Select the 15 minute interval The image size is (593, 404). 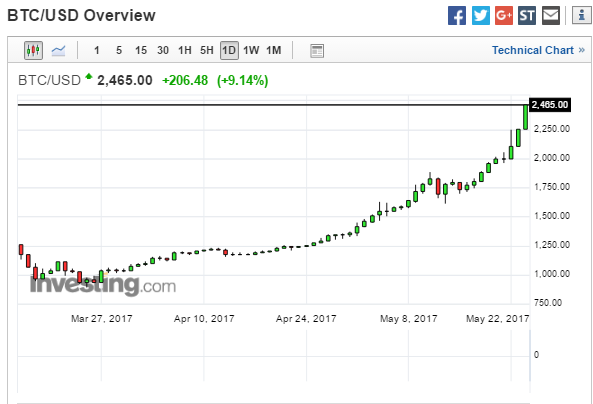pyautogui.click(x=141, y=50)
